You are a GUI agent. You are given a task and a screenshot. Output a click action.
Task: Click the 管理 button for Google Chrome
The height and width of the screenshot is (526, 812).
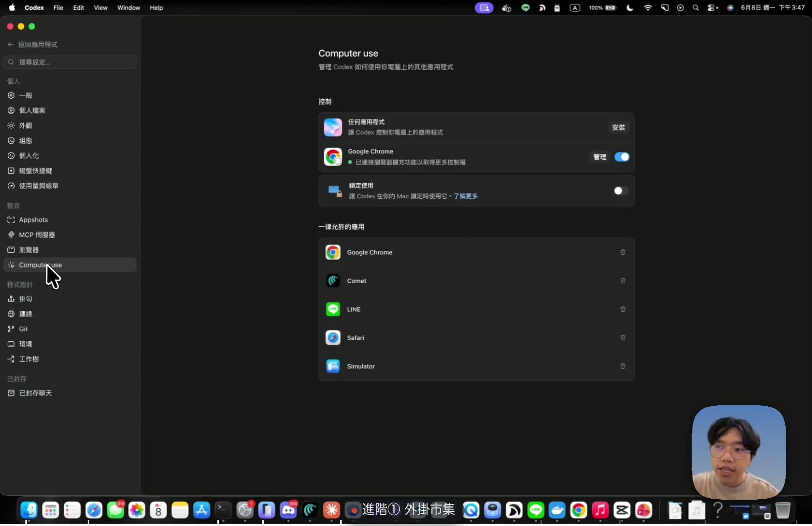599,157
